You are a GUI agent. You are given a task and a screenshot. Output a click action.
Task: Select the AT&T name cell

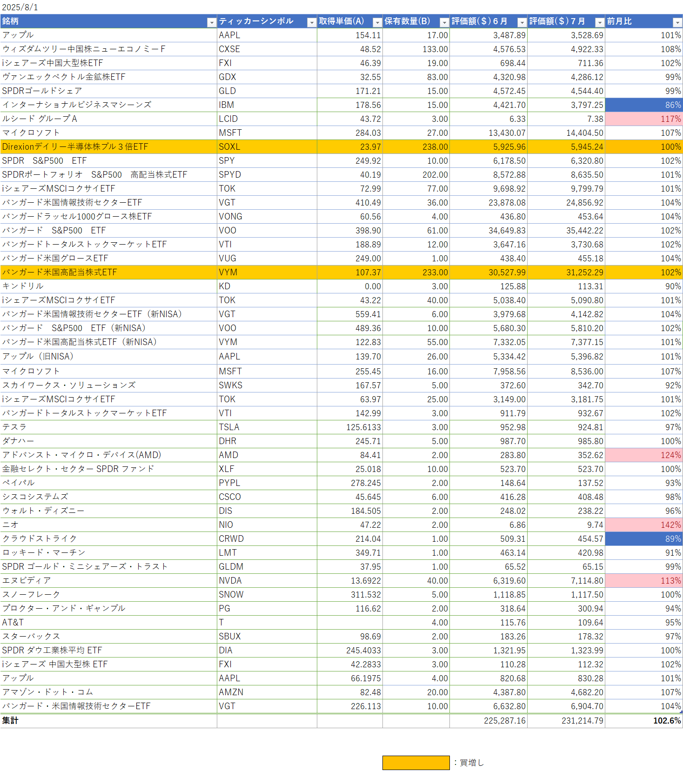point(108,623)
